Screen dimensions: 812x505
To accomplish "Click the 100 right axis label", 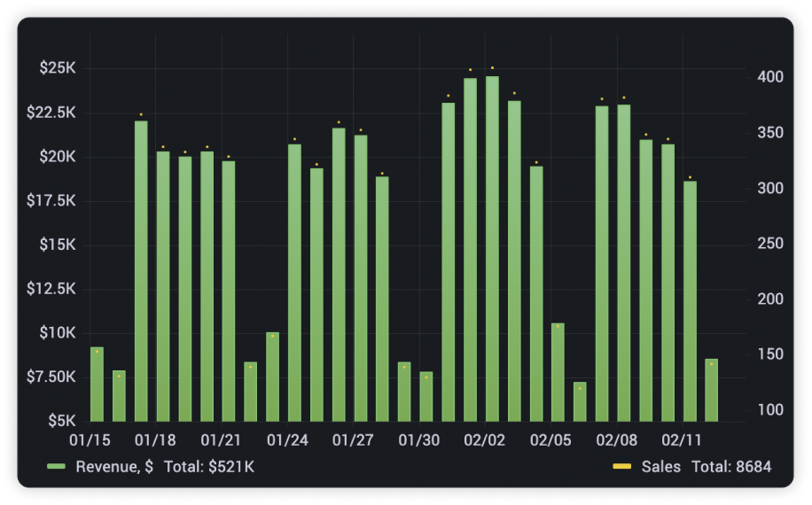I will pyautogui.click(x=771, y=410).
